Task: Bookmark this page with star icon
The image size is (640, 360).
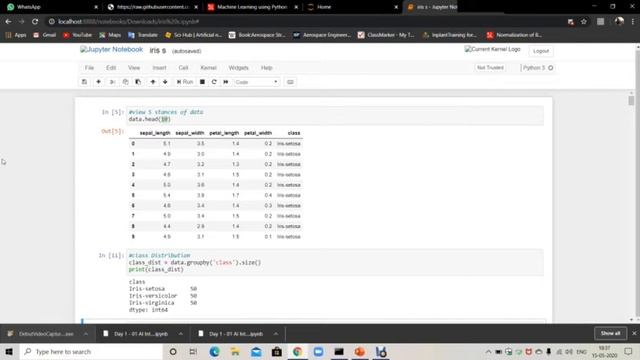Action: [584, 22]
